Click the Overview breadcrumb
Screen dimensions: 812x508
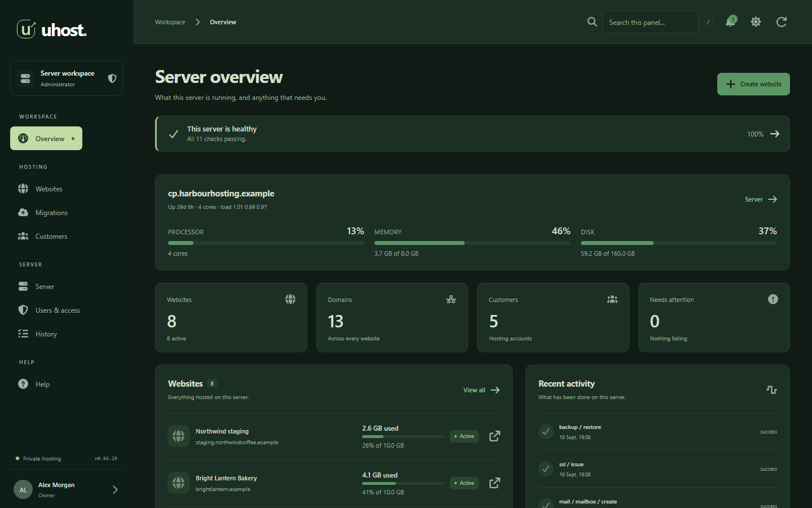tap(223, 22)
